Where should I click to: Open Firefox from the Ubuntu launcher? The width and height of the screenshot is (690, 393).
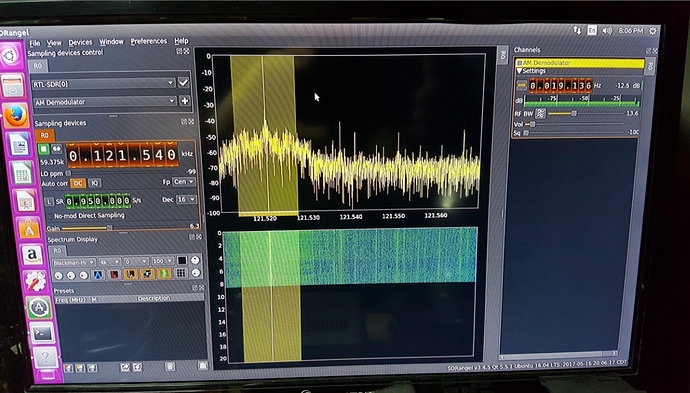[x=16, y=116]
